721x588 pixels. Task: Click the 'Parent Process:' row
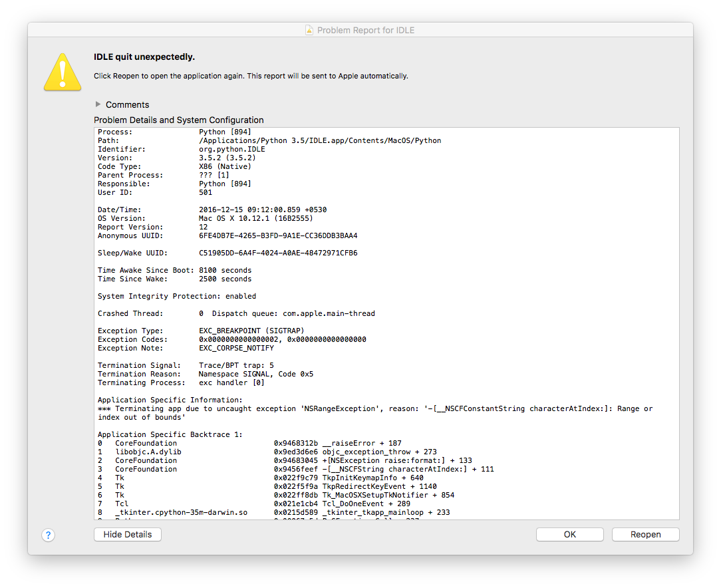(x=163, y=175)
